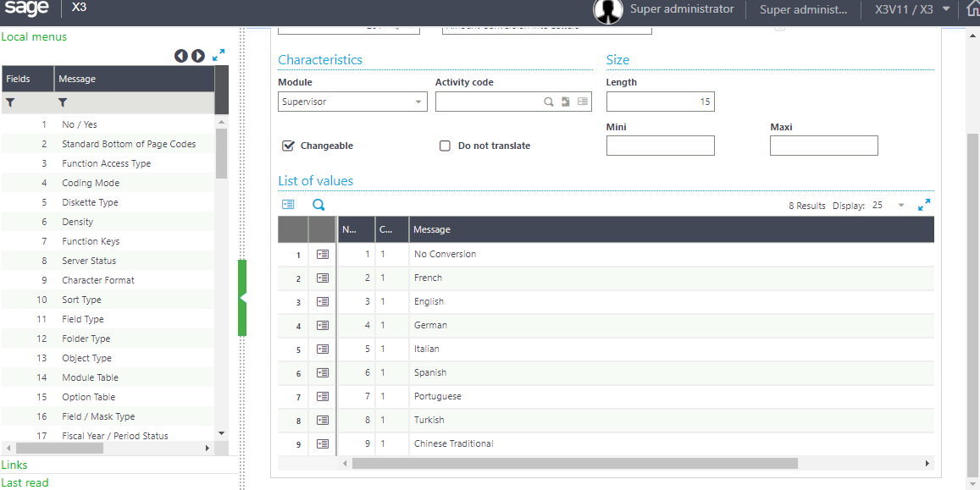Uncheck the Changeable checkbox
This screenshot has width=980, height=490.
pyautogui.click(x=288, y=145)
